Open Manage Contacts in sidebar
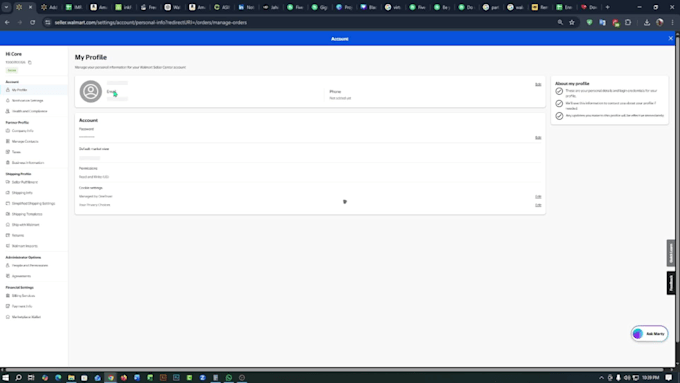 (25, 141)
